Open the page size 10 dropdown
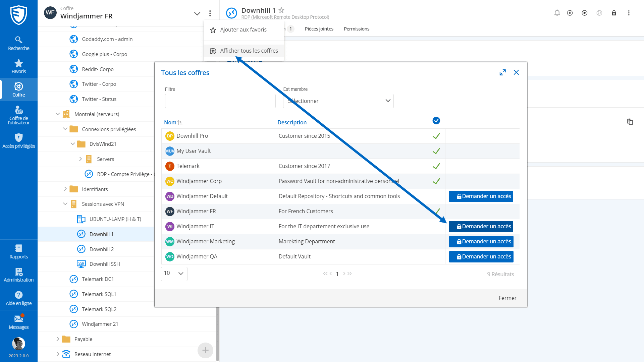 point(174,274)
